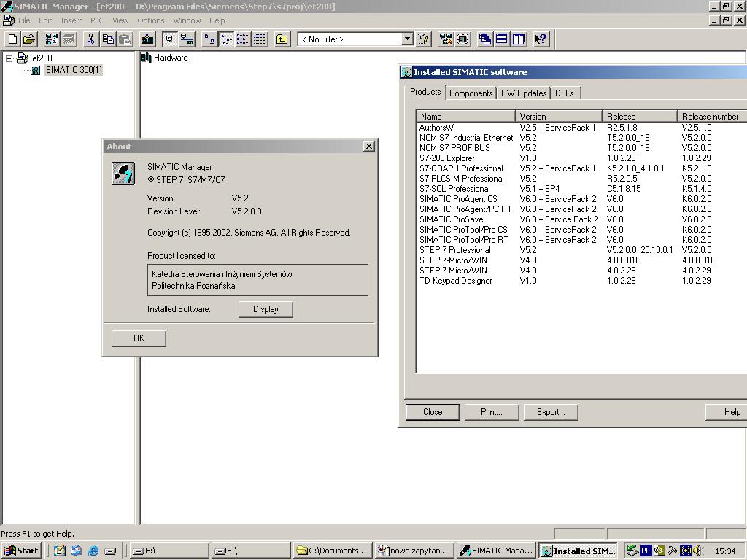
Task: Collapse the et200 project tree node
Action: click(9, 58)
